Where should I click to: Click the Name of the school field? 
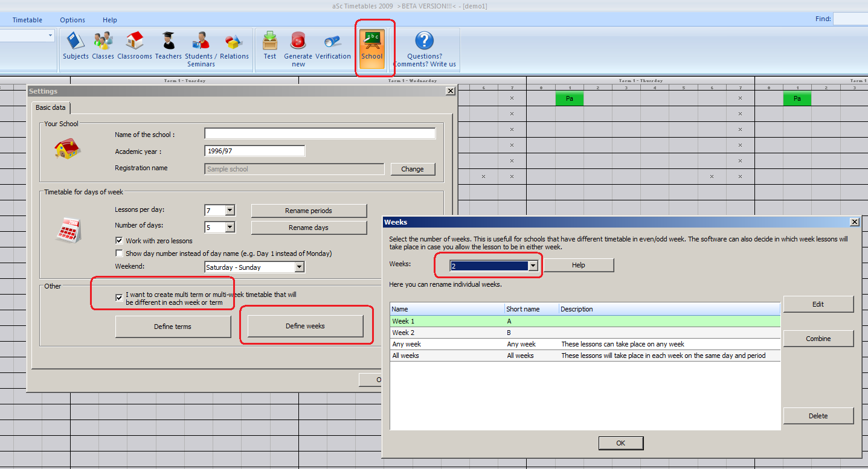pos(320,134)
